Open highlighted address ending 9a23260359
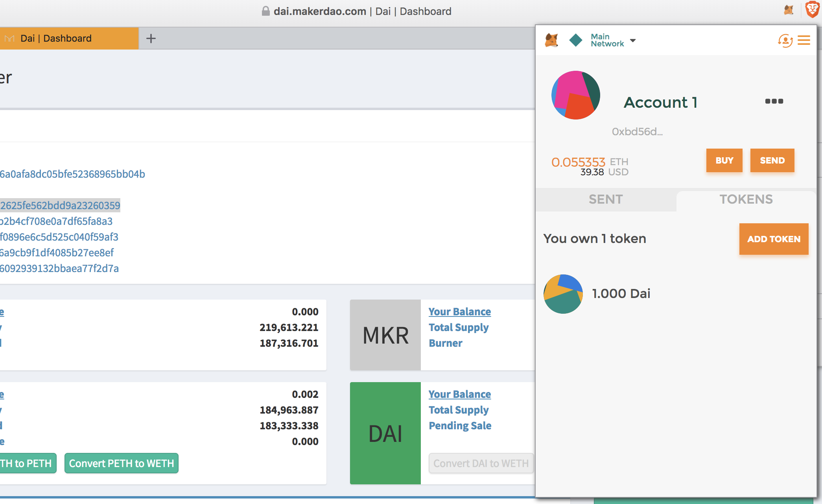 tap(60, 206)
